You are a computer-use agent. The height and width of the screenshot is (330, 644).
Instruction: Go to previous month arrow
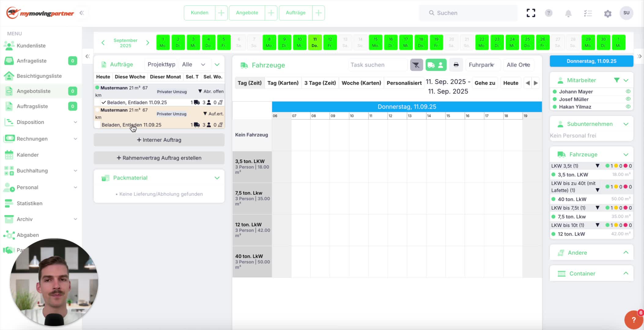(103, 43)
